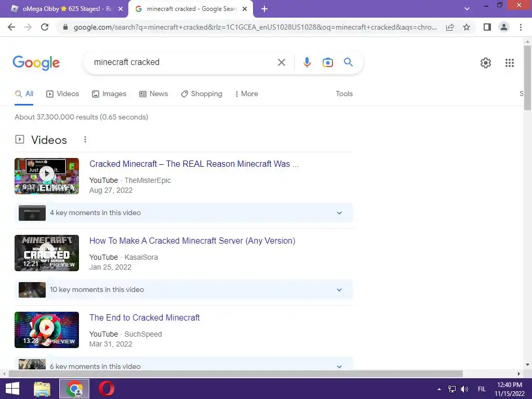Open the Chrome profile avatar
Screen dimensions: 532x399
pyautogui.click(x=504, y=27)
